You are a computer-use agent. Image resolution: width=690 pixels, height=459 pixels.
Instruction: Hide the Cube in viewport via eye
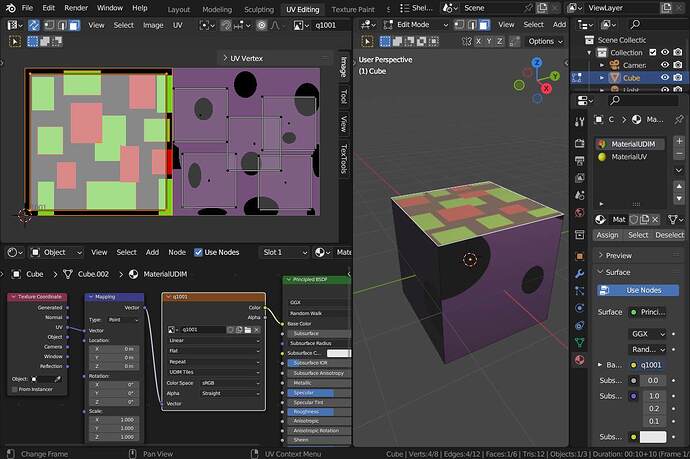[665, 77]
